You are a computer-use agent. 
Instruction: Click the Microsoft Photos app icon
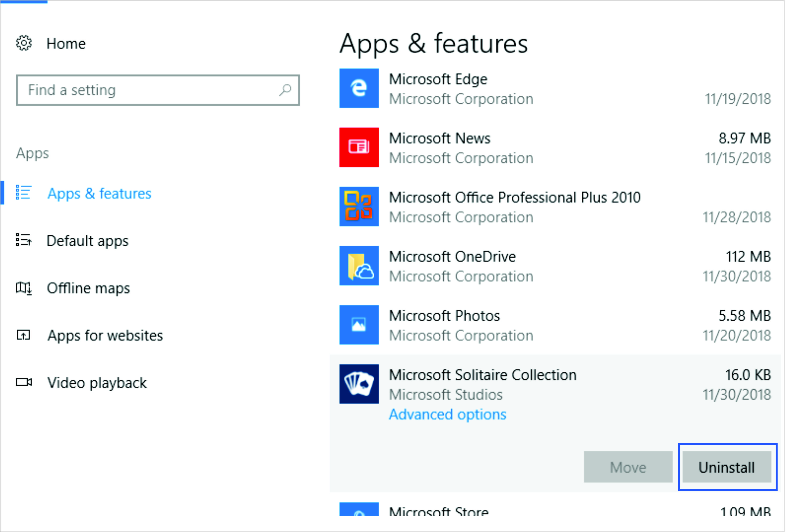coord(359,325)
